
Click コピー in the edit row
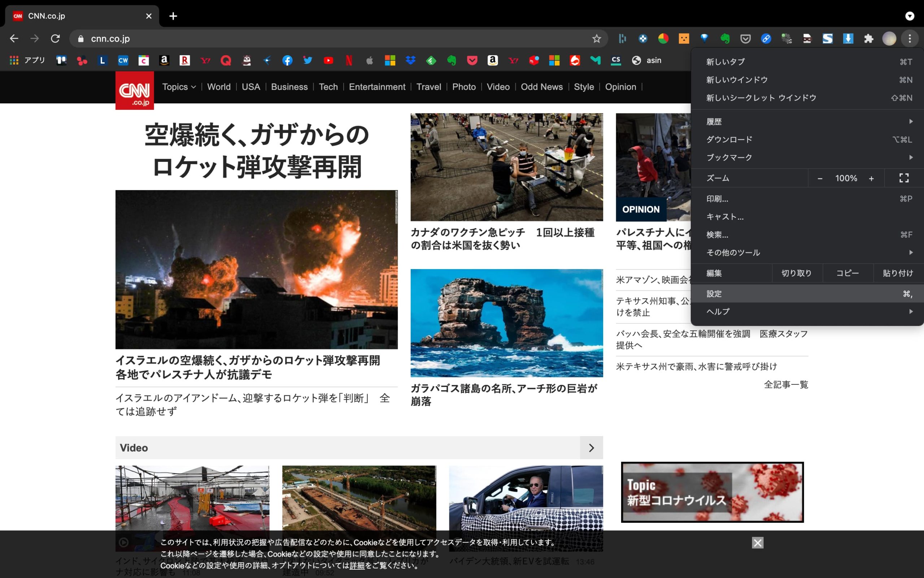pos(847,273)
